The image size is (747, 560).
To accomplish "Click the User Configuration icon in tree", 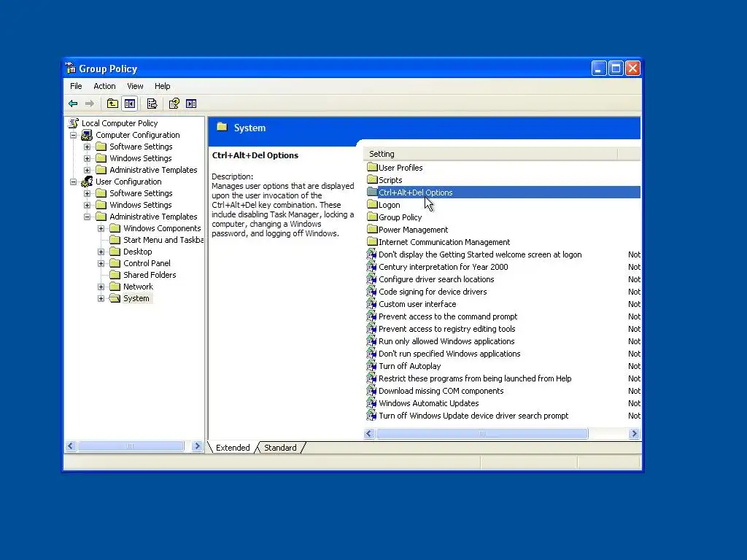I will tap(87, 182).
